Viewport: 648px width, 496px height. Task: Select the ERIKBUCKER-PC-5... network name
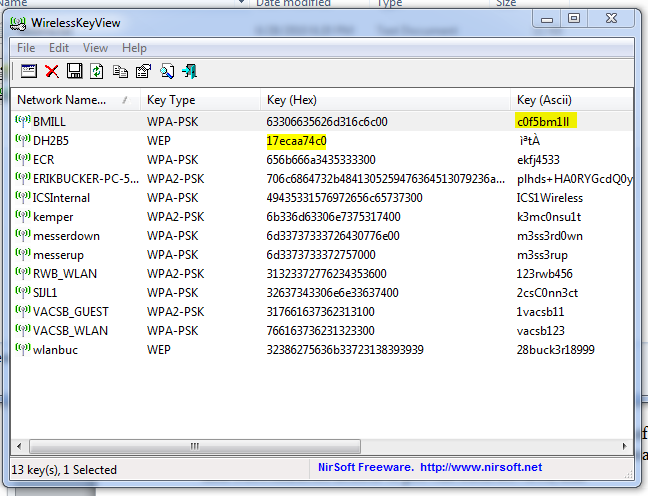86,179
